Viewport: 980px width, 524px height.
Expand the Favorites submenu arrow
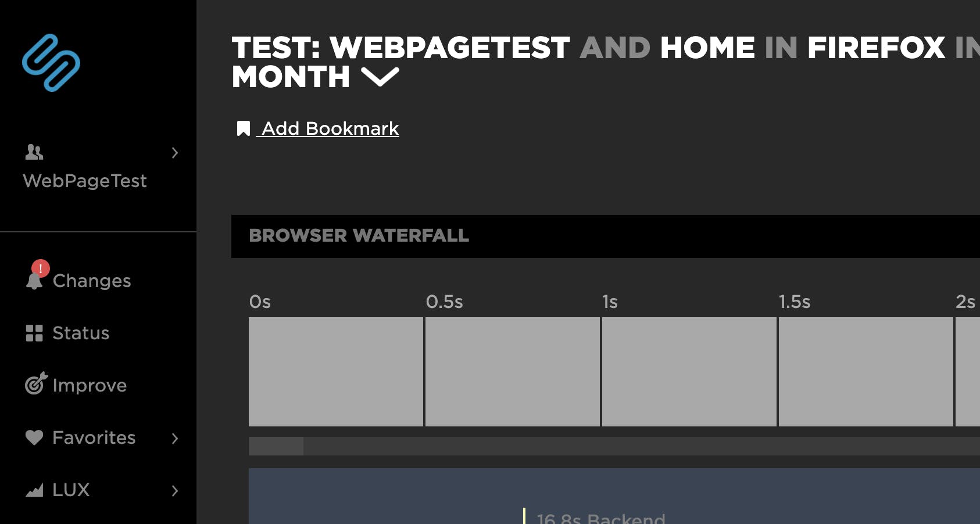174,439
